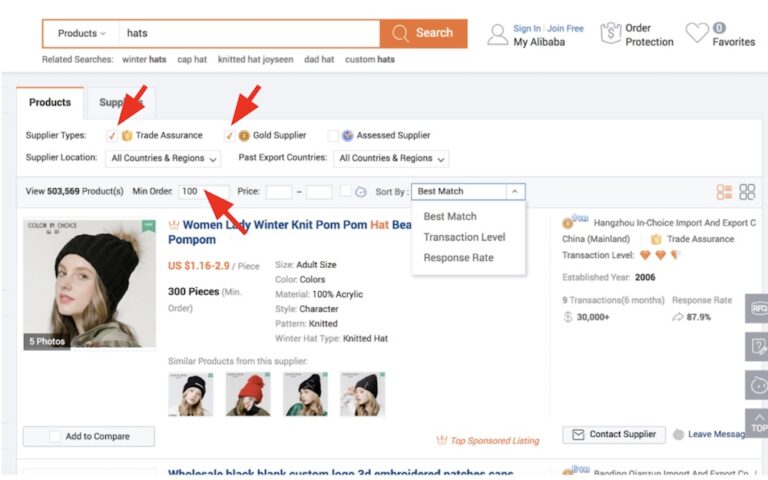Click the help question side icon

tap(757, 347)
